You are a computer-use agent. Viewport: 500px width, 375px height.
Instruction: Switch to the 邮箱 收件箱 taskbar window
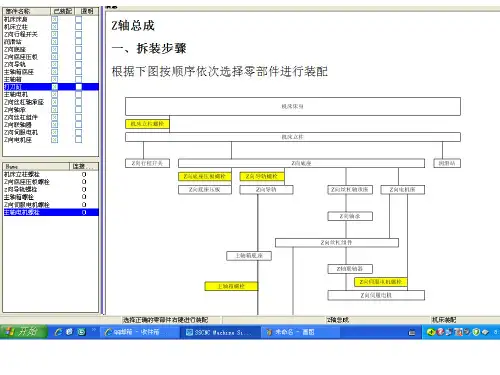(140, 332)
